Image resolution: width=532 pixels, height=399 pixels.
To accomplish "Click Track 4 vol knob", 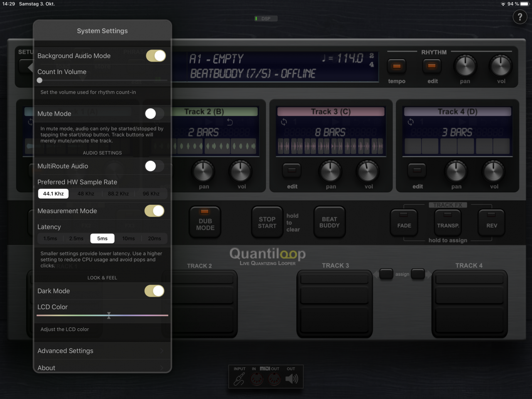I will tap(494, 171).
